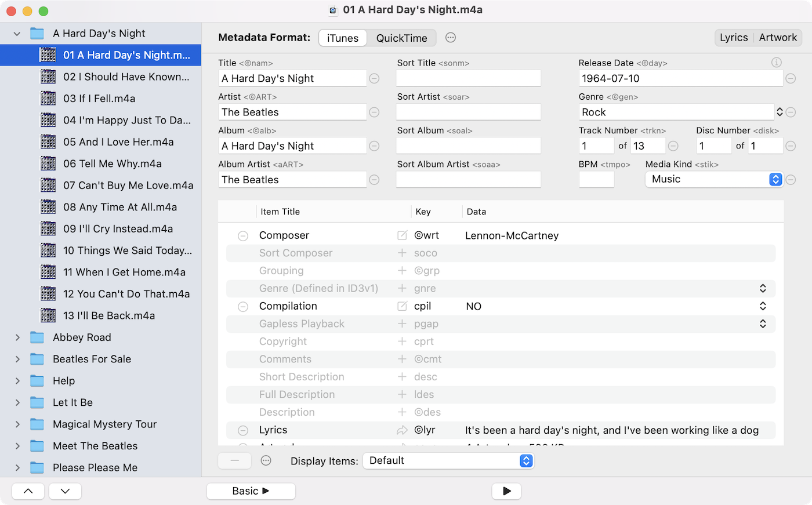
Task: Edit the Compilation item via pencil icon
Action: 402,306
